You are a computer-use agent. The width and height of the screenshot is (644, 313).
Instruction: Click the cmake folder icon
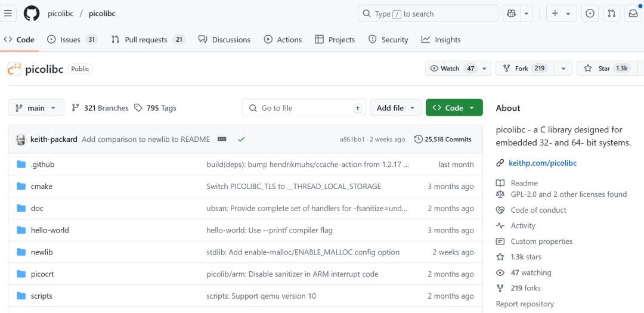point(21,186)
